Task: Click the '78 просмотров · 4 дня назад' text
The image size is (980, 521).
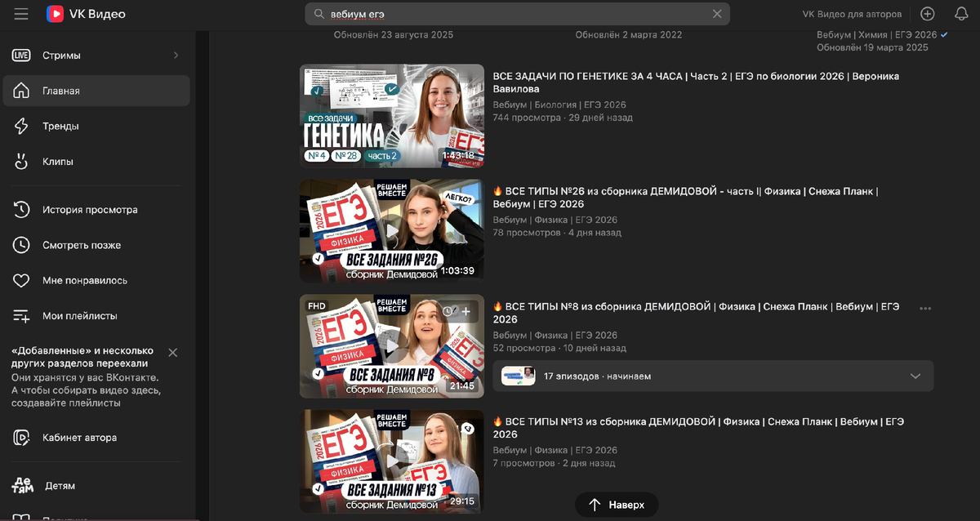Action: [557, 233]
